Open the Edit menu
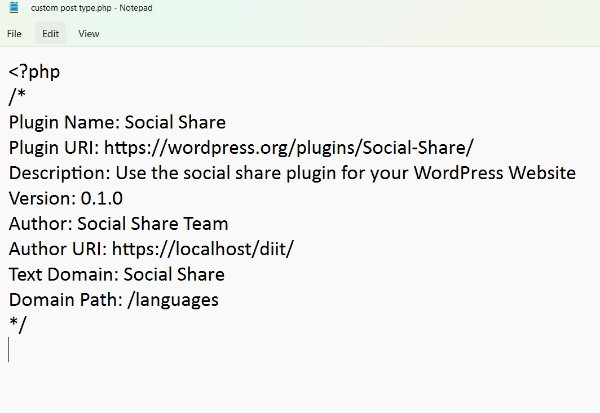 (51, 34)
